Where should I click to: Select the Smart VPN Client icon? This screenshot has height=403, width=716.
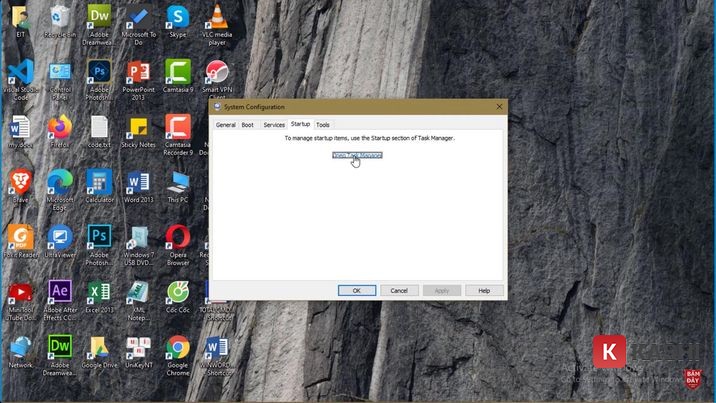point(217,80)
